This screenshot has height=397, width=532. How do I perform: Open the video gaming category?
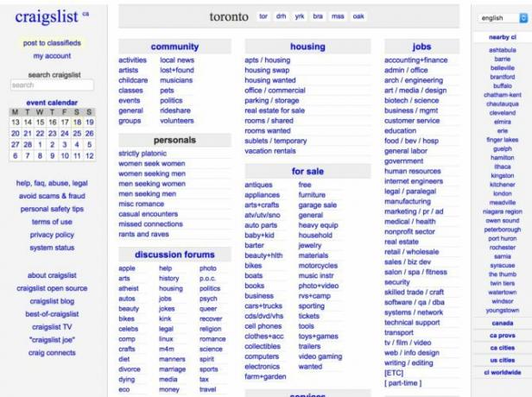[320, 356]
